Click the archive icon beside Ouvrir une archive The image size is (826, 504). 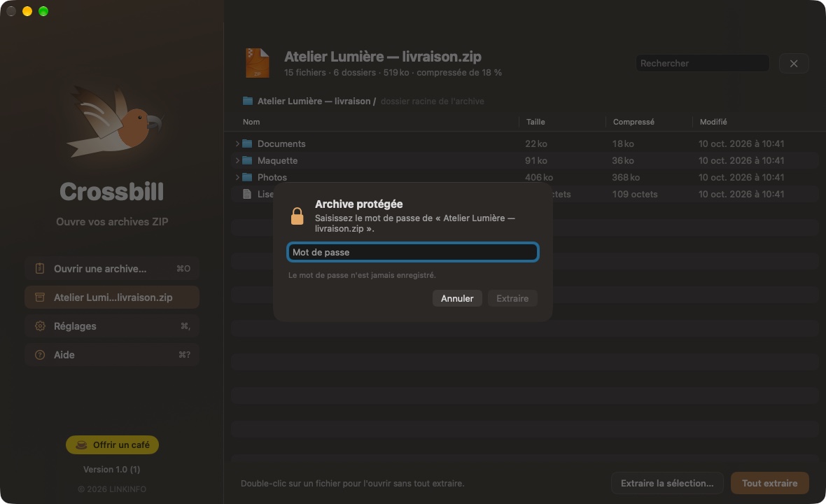click(x=39, y=269)
